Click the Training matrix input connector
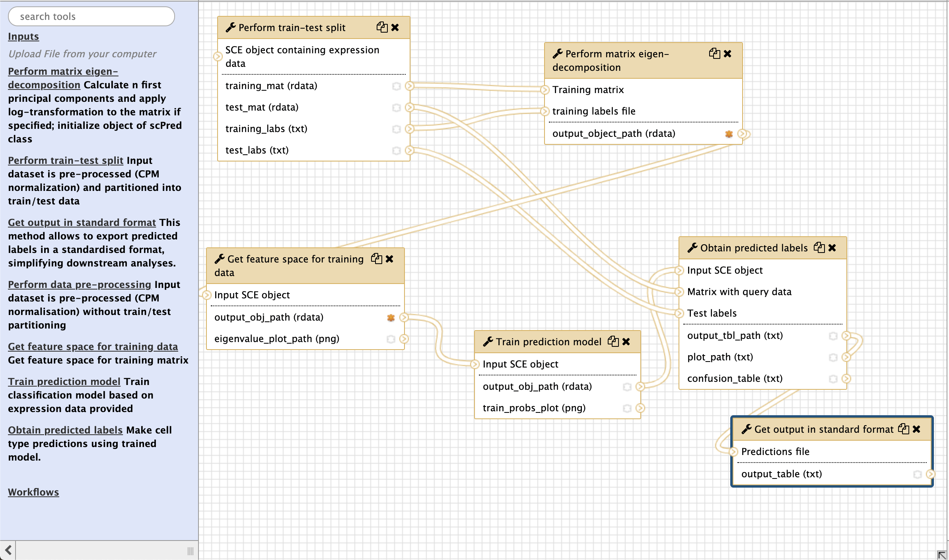 coord(545,90)
